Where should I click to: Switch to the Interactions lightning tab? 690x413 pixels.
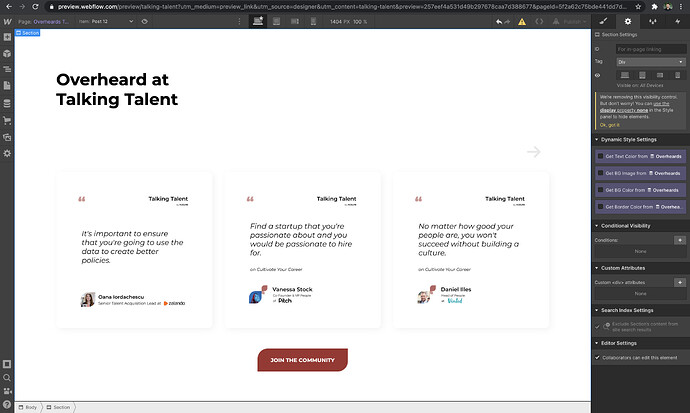678,21
